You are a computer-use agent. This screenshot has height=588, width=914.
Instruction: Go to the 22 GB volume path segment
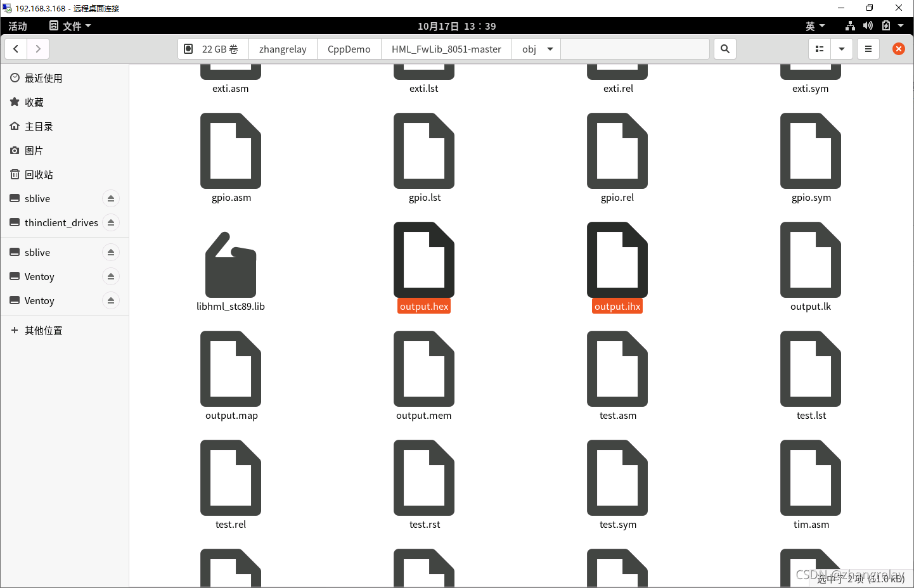[214, 49]
